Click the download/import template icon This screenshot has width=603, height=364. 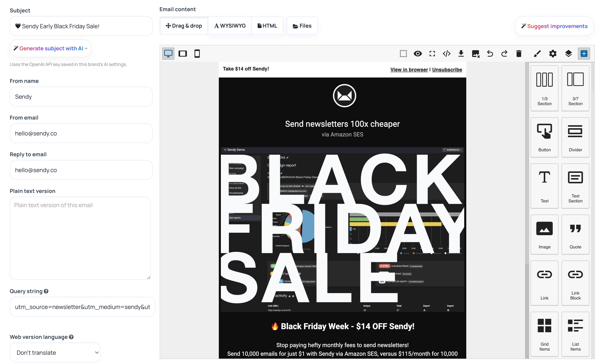coord(461,54)
